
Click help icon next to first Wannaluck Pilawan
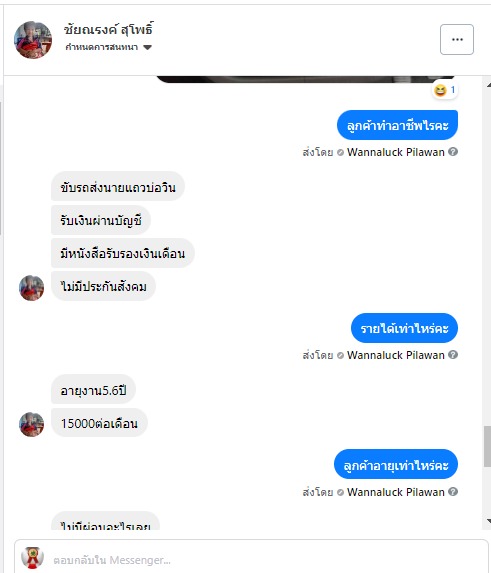point(453,152)
